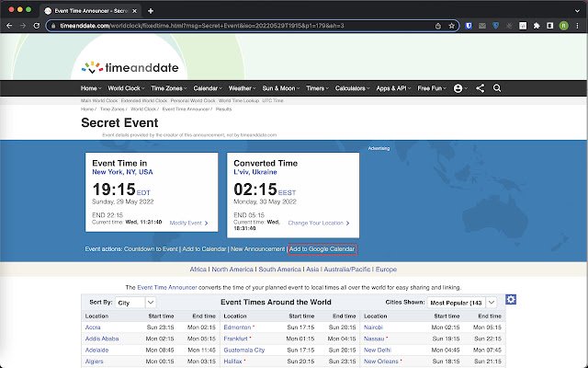
Task: Click the tab search chevron in title bar
Action: 578,11
